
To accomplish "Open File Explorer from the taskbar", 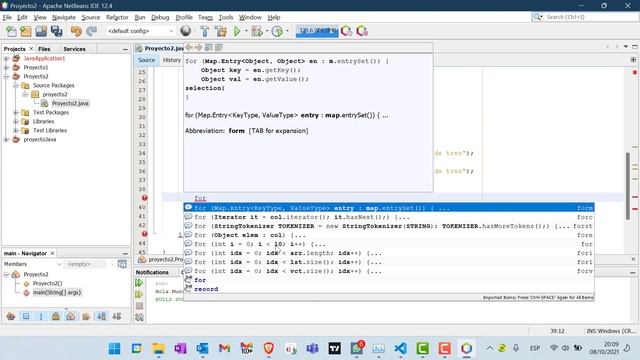I will coord(158,349).
